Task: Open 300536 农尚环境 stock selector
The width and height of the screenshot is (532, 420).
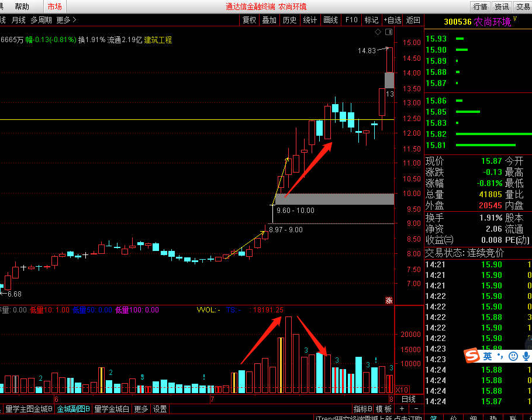Action: click(x=478, y=22)
